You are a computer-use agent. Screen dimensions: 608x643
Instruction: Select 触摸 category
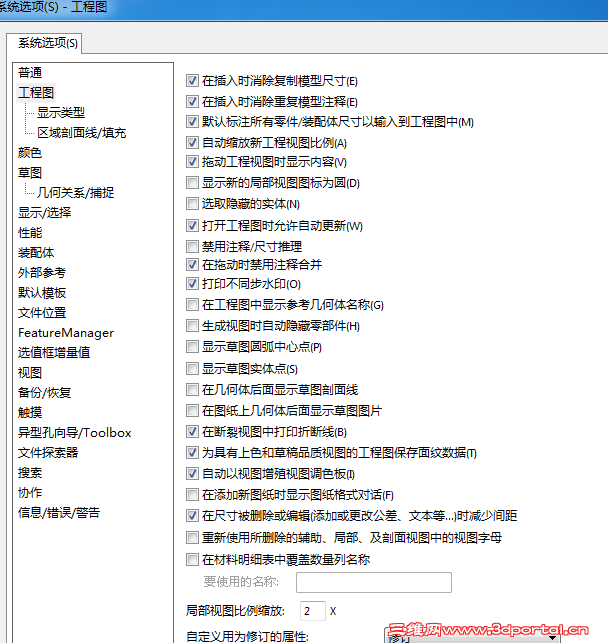tap(30, 413)
